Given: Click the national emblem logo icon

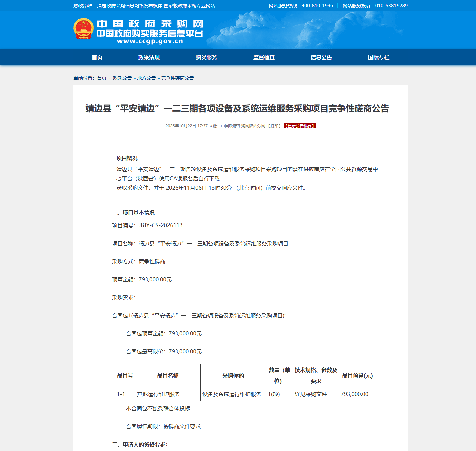Looking at the screenshot, I should pyautogui.click(x=83, y=29).
